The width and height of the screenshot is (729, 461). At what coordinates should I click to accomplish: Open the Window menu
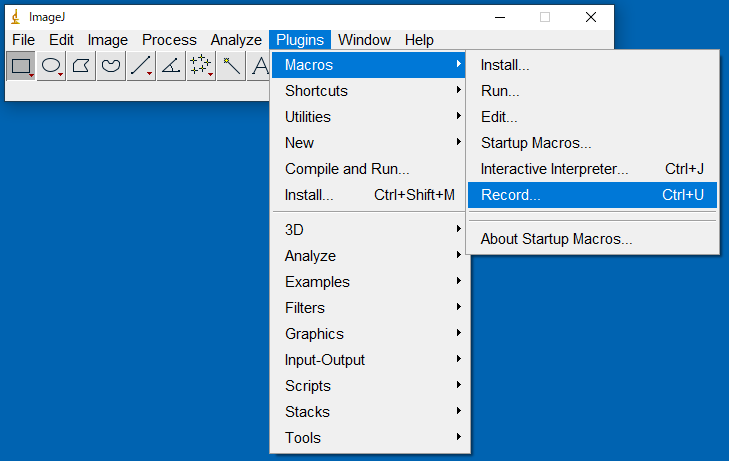coord(364,40)
